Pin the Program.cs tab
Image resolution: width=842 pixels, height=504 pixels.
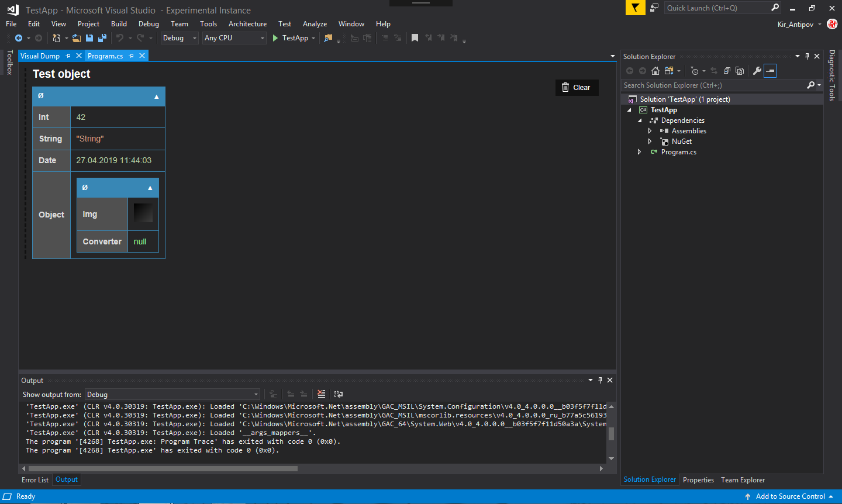(132, 56)
